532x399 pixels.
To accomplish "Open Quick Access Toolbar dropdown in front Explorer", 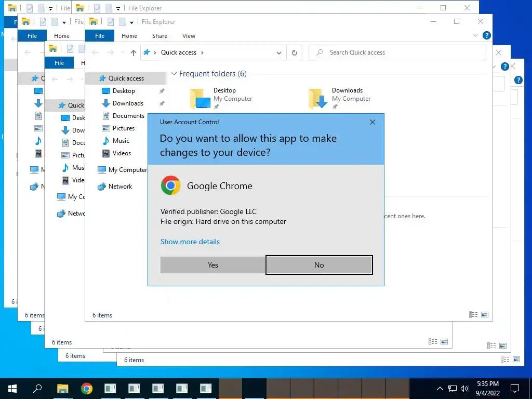I will click(x=131, y=22).
